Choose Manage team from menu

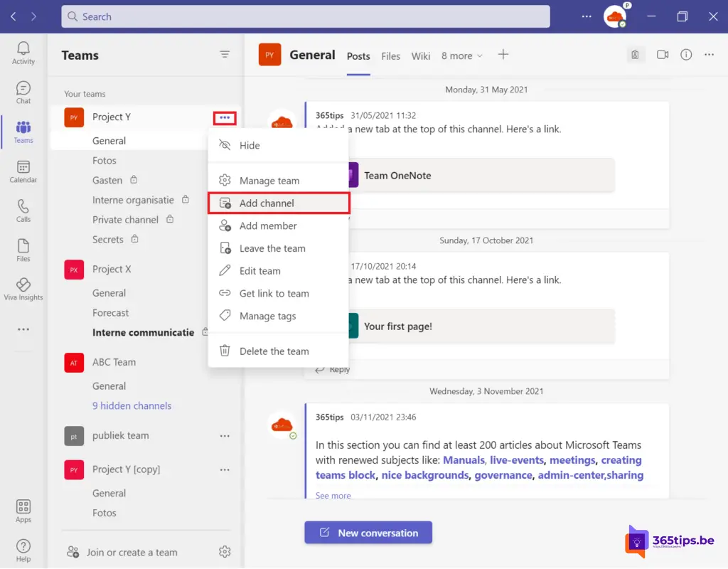[279, 181]
